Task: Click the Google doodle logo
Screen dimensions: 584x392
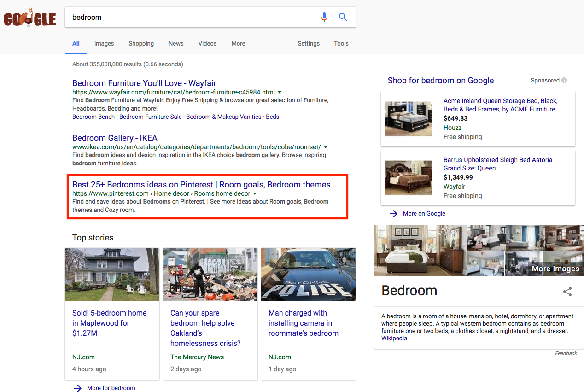Action: 30,18
